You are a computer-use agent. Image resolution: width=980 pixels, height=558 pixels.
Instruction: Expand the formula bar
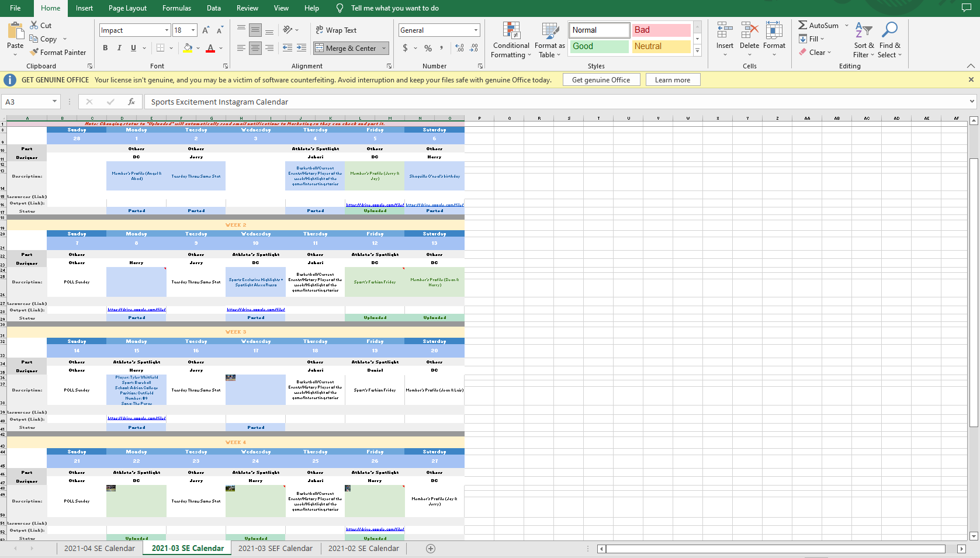(x=972, y=102)
